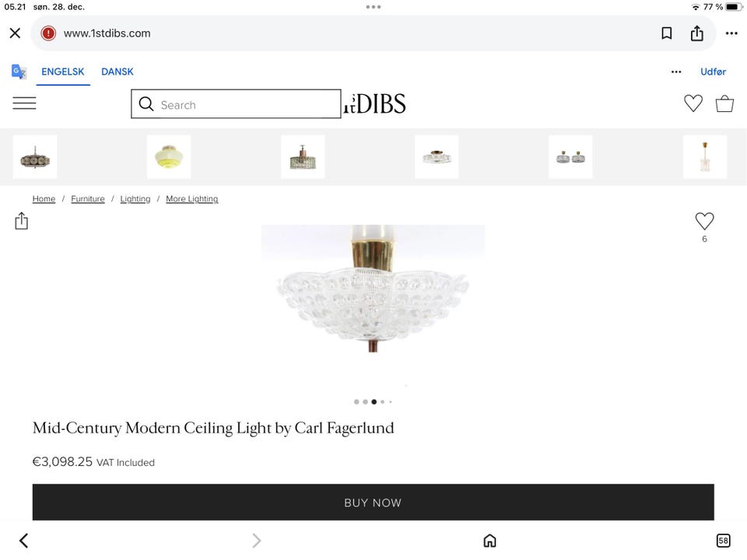Tap the Google Translate icon
Screen dimensions: 747x560
[x=19, y=72]
